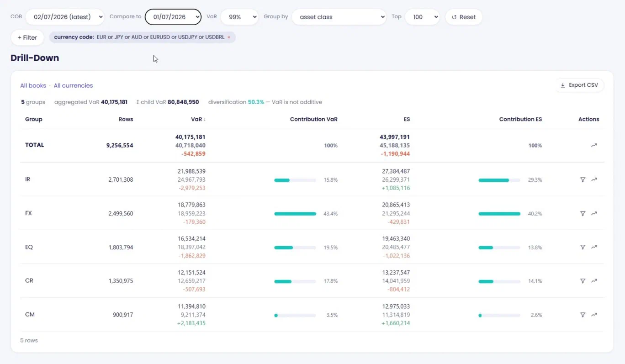This screenshot has height=364, width=625.
Task: Open the Top 100 dropdown
Action: 422,17
